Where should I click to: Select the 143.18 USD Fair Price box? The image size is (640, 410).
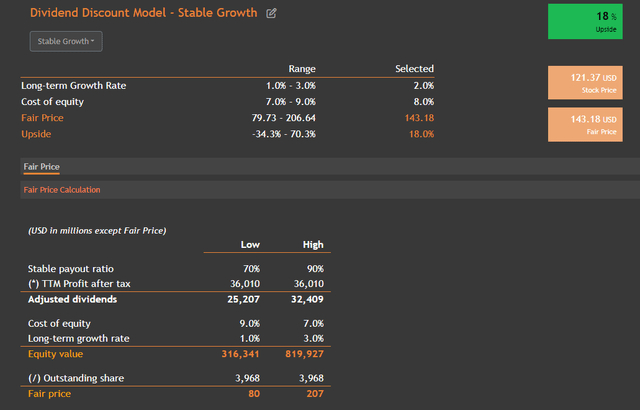click(589, 124)
